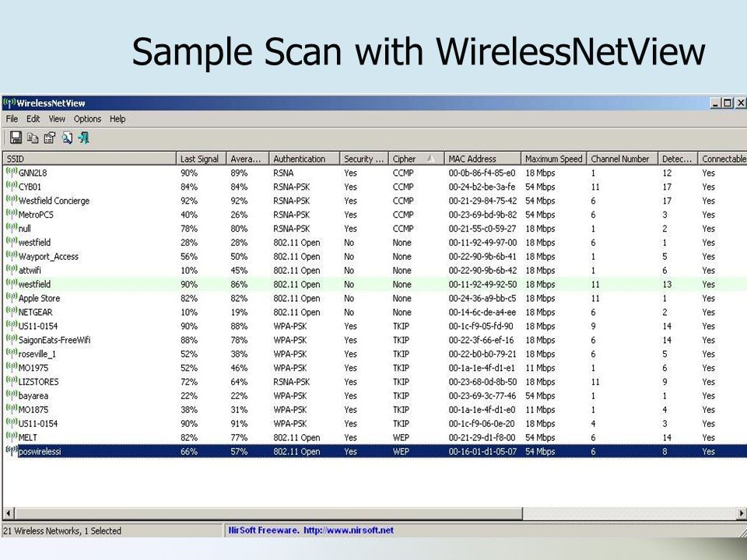
Task: Click MAC address 00-11-92-49-97-00
Action: point(482,243)
